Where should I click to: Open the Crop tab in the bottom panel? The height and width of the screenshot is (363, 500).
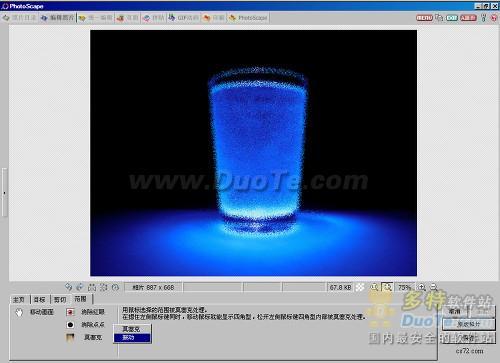[60, 300]
